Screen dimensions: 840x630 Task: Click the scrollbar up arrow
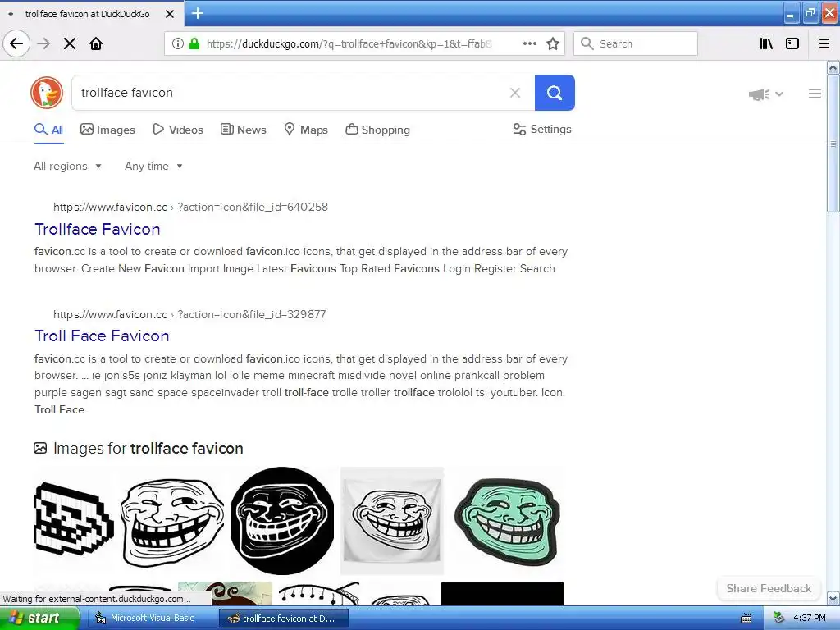pos(833,67)
